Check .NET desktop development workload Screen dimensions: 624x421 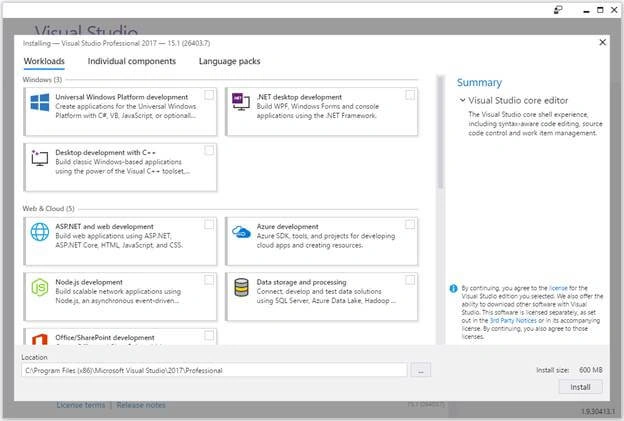(x=410, y=95)
